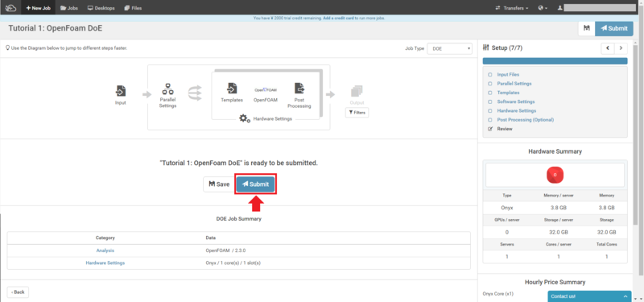Click the Save button beside Submit
The height and width of the screenshot is (302, 644).
pos(219,184)
